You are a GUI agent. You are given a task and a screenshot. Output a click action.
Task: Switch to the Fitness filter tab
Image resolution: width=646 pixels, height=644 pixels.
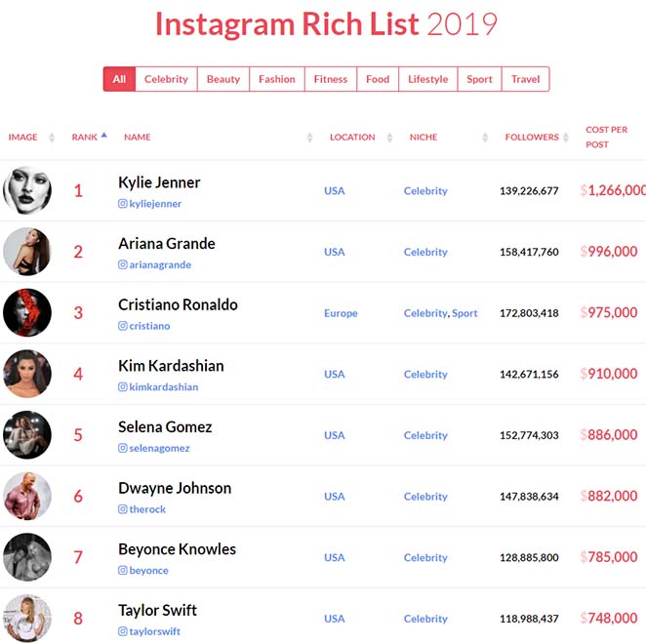[331, 79]
